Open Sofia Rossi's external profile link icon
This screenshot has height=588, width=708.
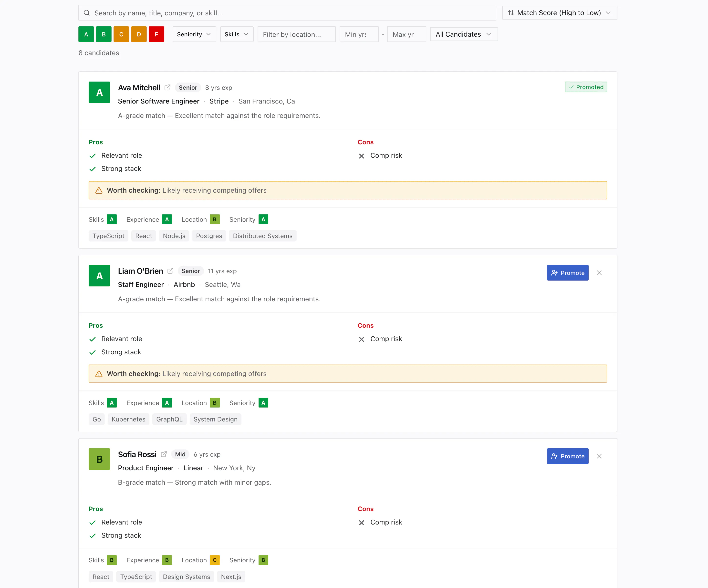164,454
